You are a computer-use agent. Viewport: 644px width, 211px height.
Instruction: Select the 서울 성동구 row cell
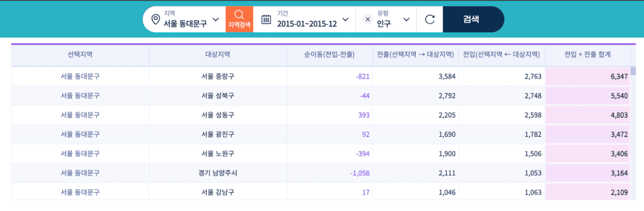coord(218,115)
